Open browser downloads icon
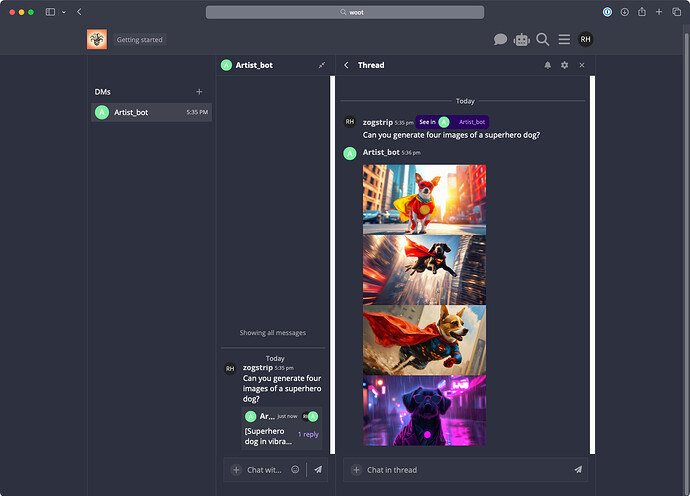The height and width of the screenshot is (496, 690). coord(624,12)
